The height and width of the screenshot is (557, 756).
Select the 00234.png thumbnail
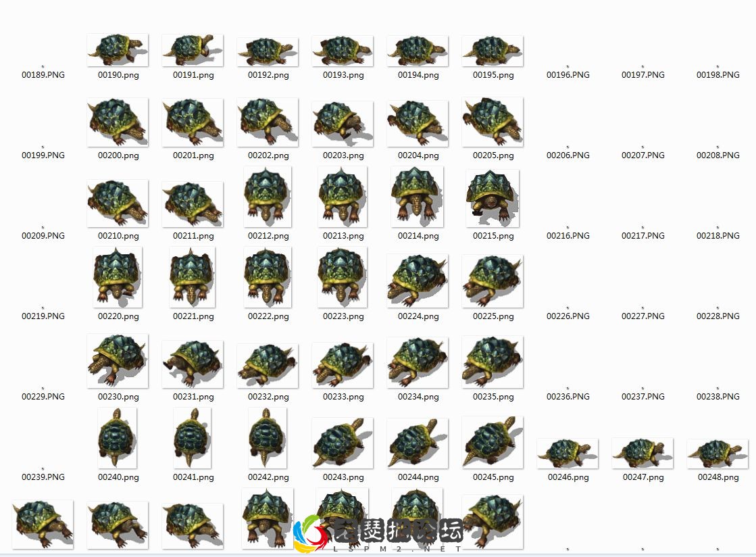click(418, 362)
